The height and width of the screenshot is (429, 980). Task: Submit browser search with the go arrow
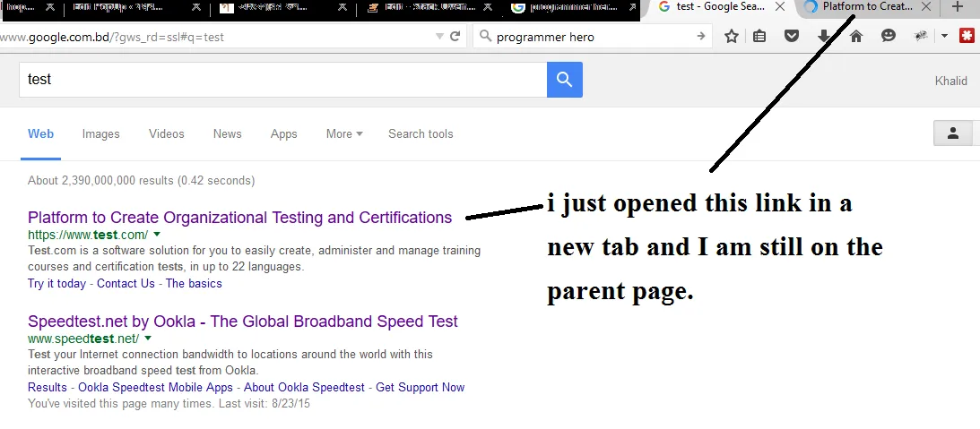tap(700, 36)
